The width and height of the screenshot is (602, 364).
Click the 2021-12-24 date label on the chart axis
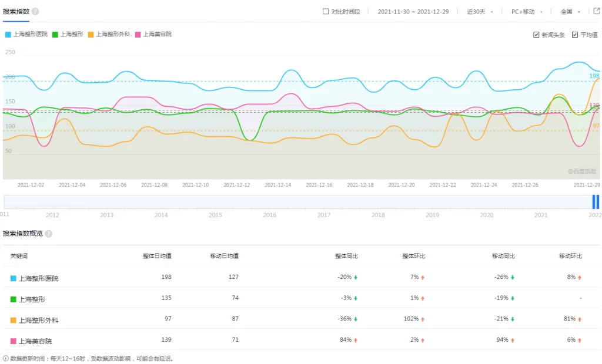coord(484,185)
